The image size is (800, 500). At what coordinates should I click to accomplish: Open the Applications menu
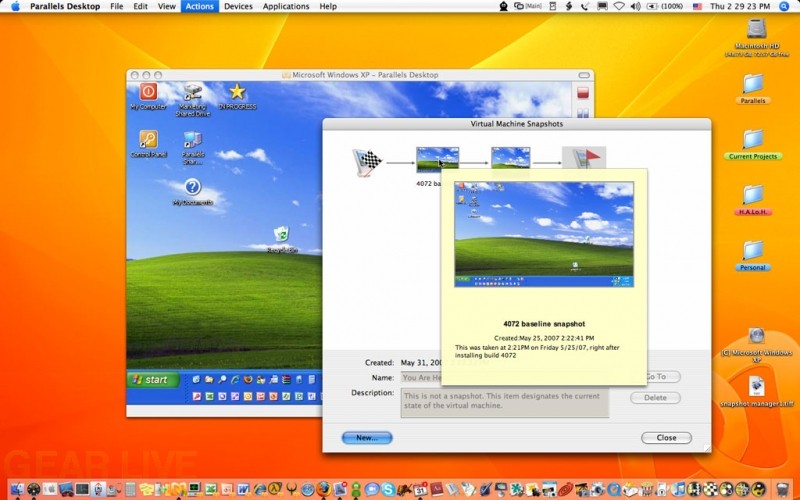[x=286, y=6]
